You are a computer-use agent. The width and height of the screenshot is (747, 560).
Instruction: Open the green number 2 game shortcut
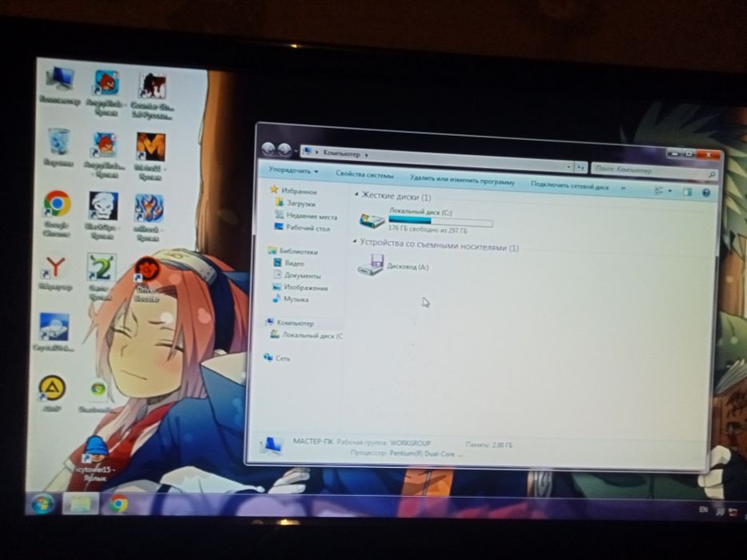pos(100,276)
